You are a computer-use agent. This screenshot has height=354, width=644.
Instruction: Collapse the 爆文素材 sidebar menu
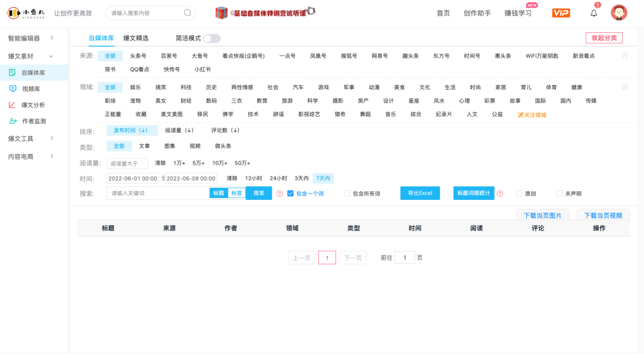pyautogui.click(x=31, y=56)
